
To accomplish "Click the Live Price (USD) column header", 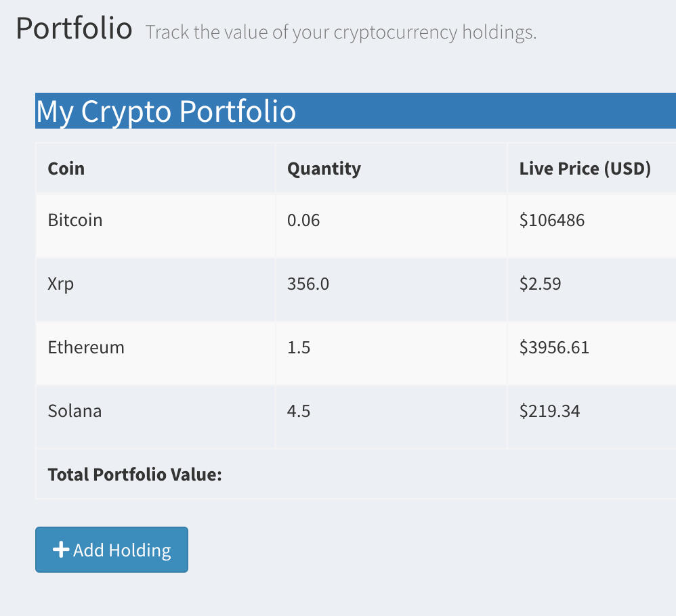I will (585, 168).
